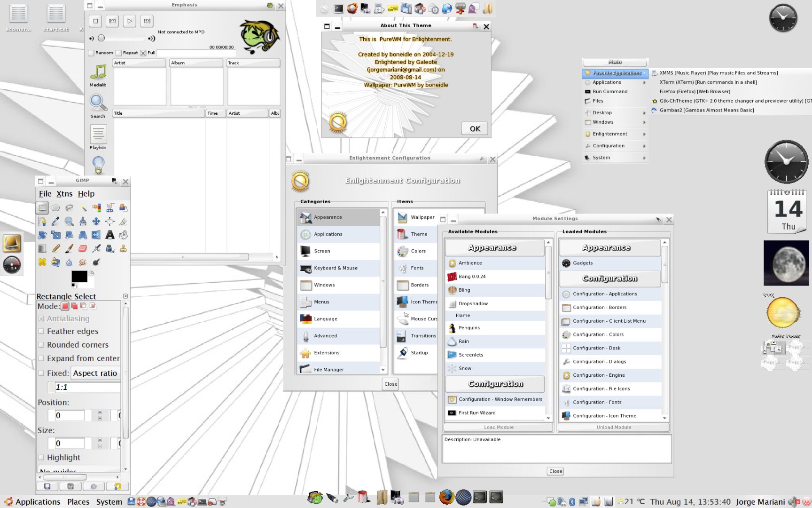812x508 pixels.
Task: Open the GIMP Help menu
Action: (x=86, y=194)
